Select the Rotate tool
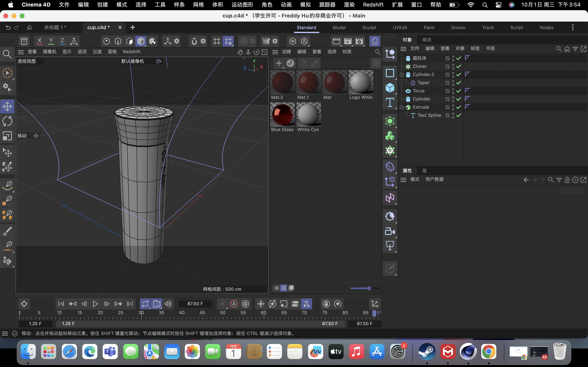Screen dimensions: 588x367 click(x=7, y=121)
